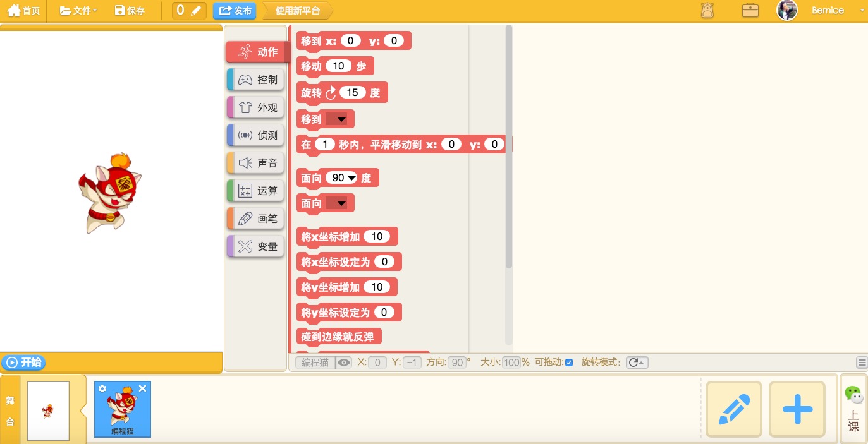Open the 文件 file menu
The height and width of the screenshot is (444, 868).
tap(78, 11)
